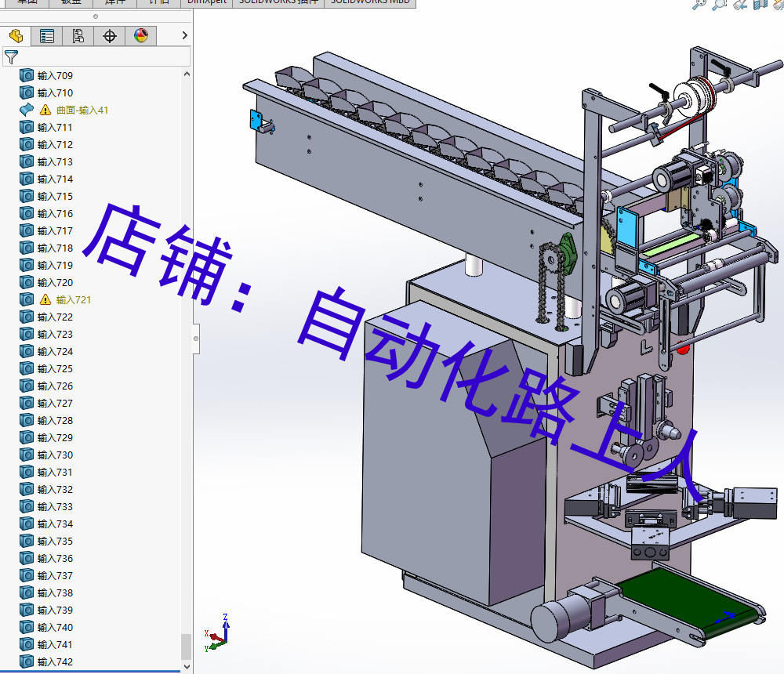Click the warning icon beside 曲面-输入41
Viewport: 784px width, 674px height.
tap(45, 110)
